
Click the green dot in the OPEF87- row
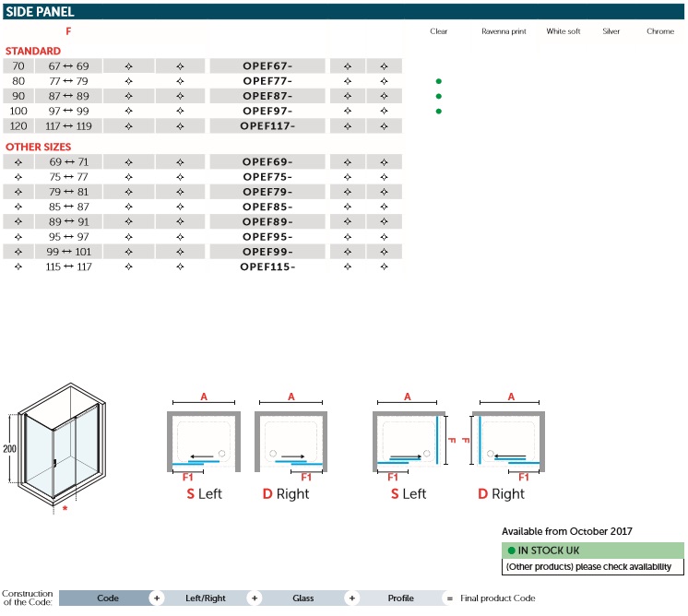[439, 96]
